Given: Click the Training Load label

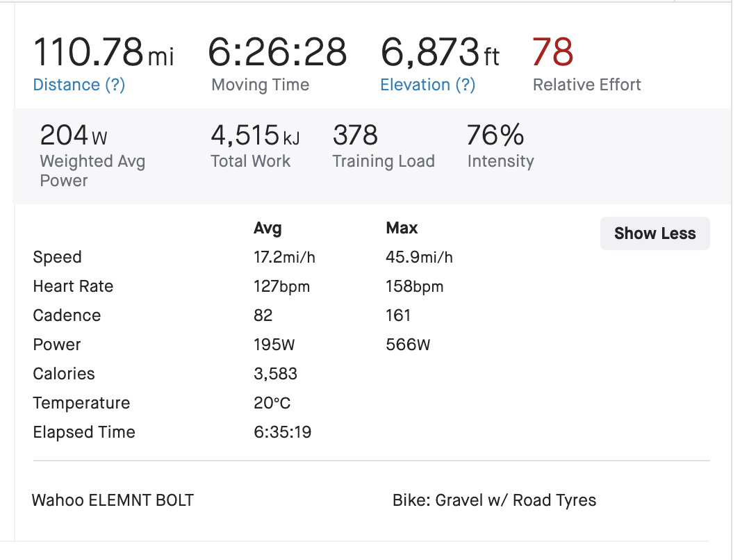Looking at the screenshot, I should [384, 161].
